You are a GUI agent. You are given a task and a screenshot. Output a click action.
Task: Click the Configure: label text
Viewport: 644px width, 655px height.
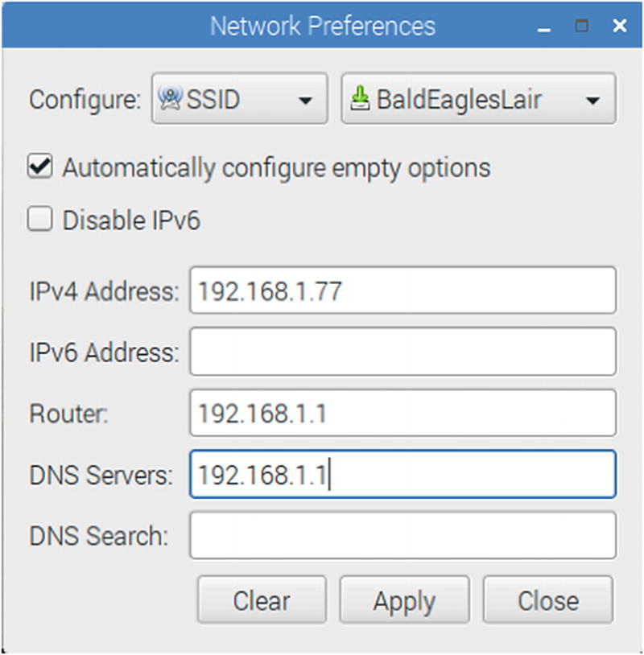(x=85, y=101)
